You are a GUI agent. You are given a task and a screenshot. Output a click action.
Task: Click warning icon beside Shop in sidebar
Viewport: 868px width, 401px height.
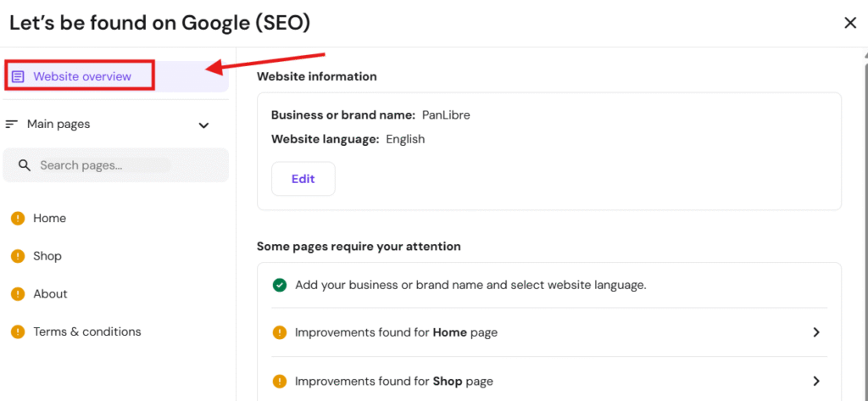(x=19, y=256)
